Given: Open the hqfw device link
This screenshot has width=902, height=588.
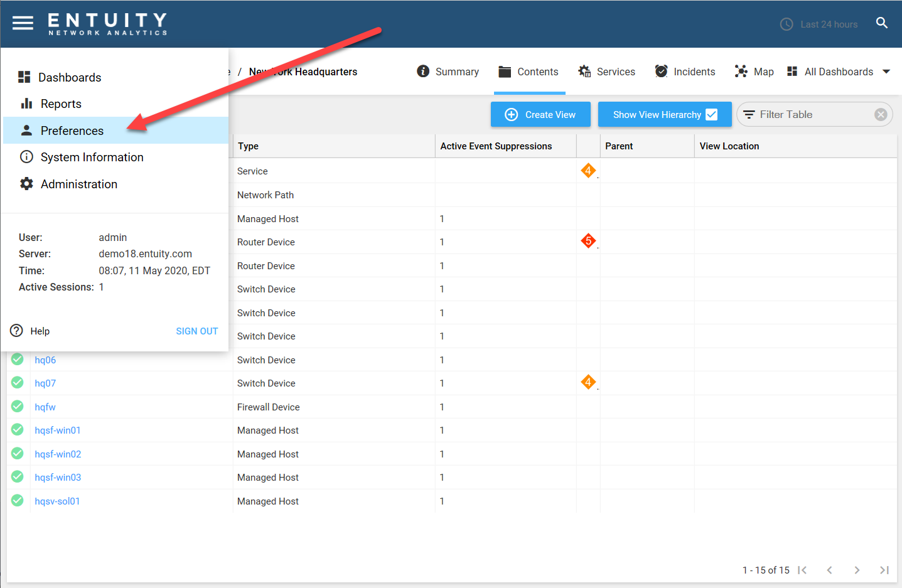Looking at the screenshot, I should click(x=45, y=407).
